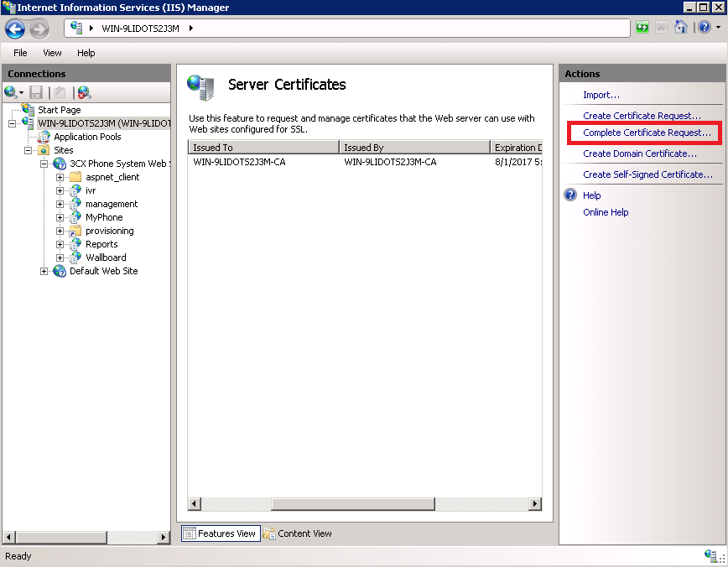The width and height of the screenshot is (728, 567).
Task: Click the address bar arrow after WIN-9LIDOTS2J3M
Action: click(x=191, y=29)
